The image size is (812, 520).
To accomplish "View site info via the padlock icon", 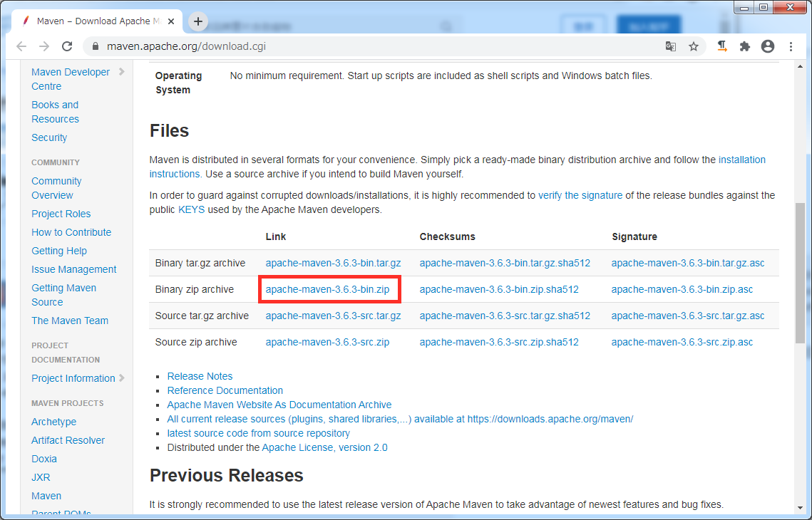I will point(96,46).
